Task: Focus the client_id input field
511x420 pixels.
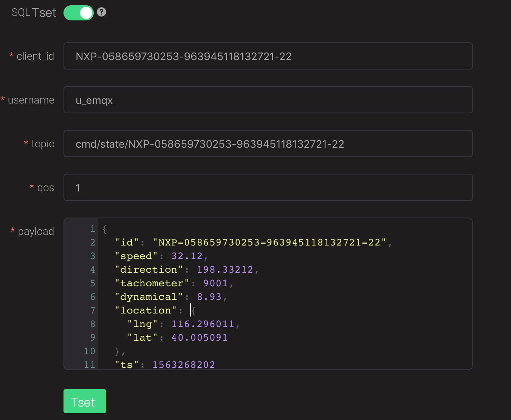Action: click(x=268, y=56)
